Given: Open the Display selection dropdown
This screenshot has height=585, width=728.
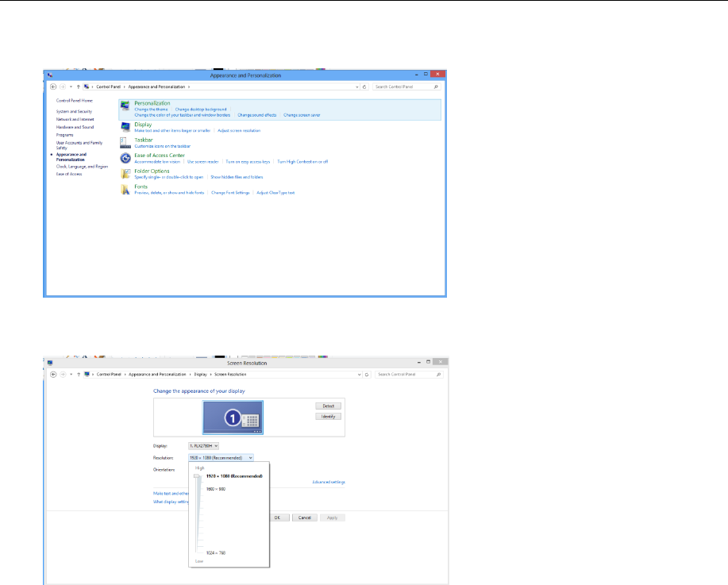Looking at the screenshot, I should [x=203, y=446].
